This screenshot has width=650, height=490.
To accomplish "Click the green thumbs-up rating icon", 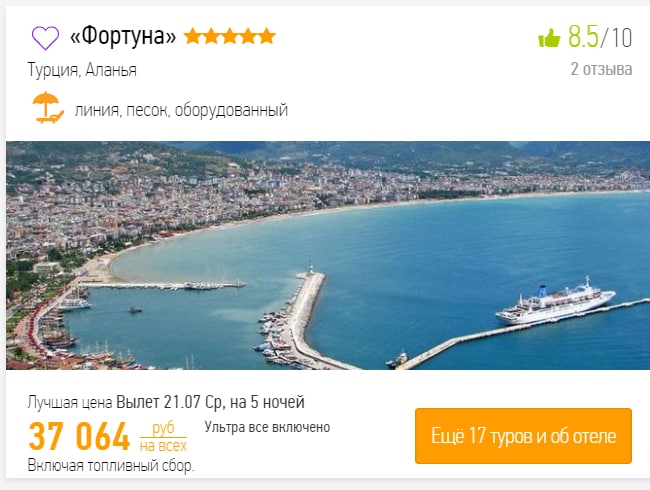I will [549, 38].
